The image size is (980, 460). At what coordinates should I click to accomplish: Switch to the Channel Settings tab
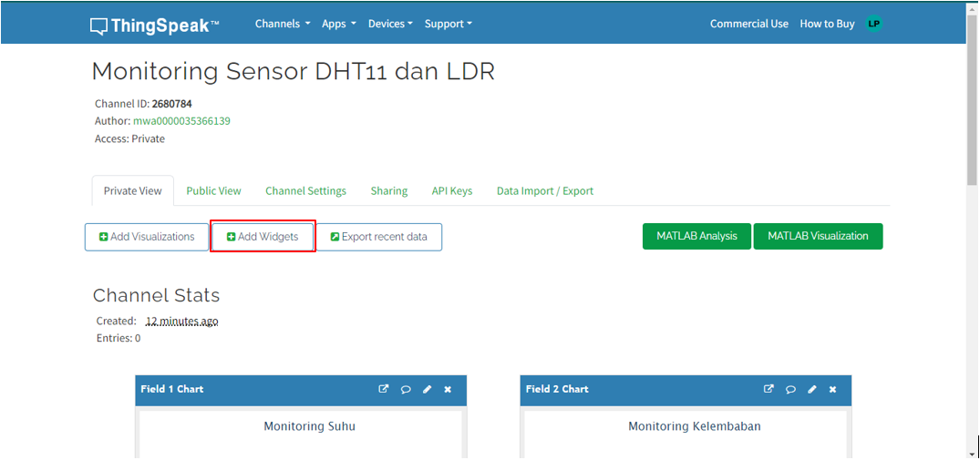305,190
